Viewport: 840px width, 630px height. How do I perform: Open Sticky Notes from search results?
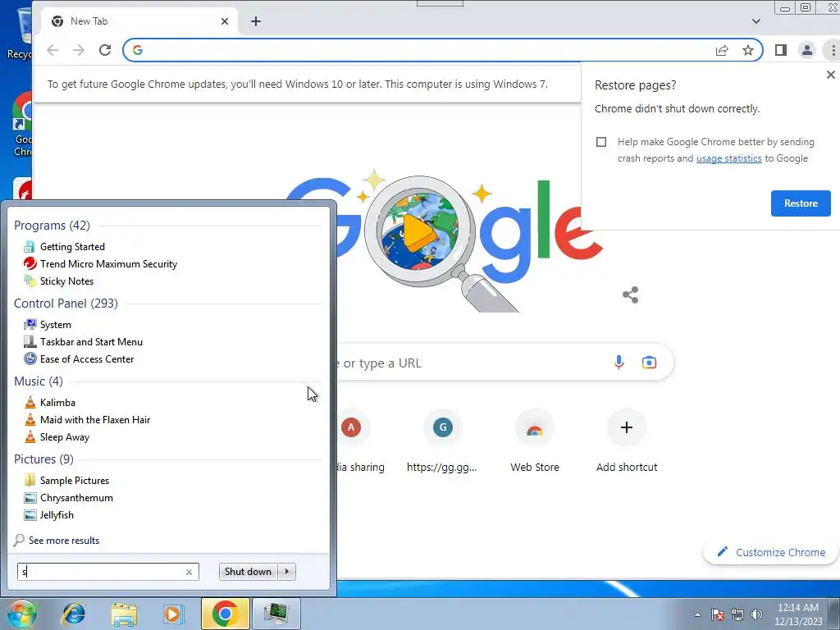58,281
